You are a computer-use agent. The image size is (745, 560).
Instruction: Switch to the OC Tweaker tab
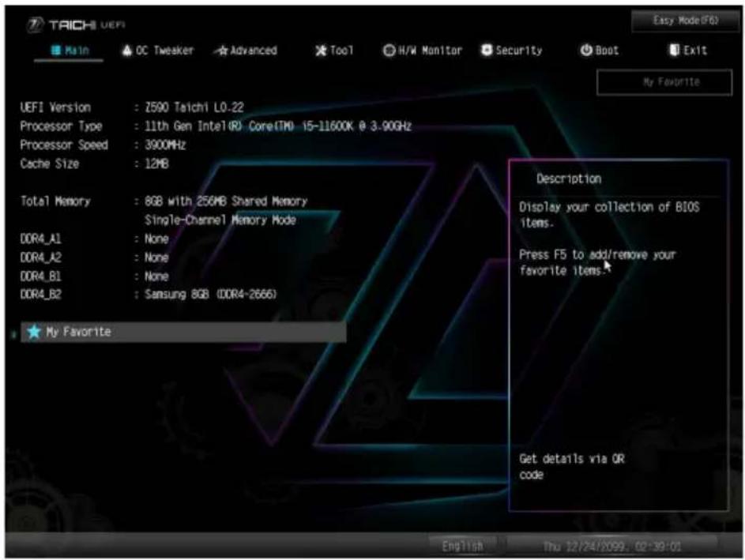[158, 51]
